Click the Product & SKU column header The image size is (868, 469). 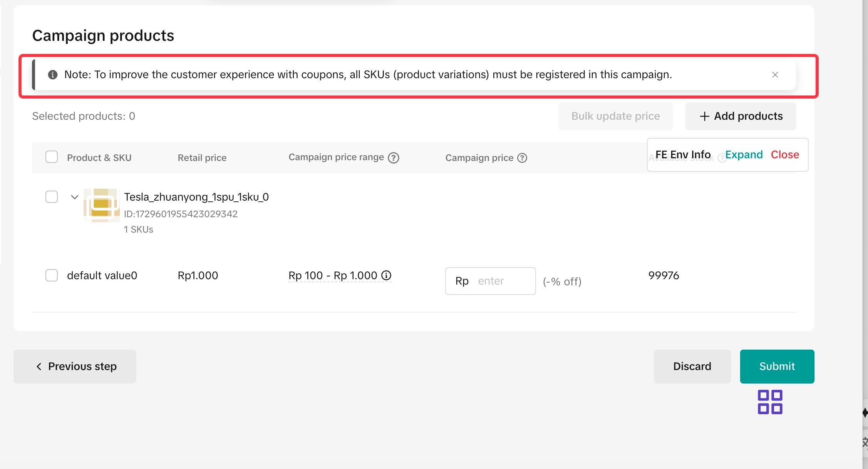pyautogui.click(x=99, y=158)
